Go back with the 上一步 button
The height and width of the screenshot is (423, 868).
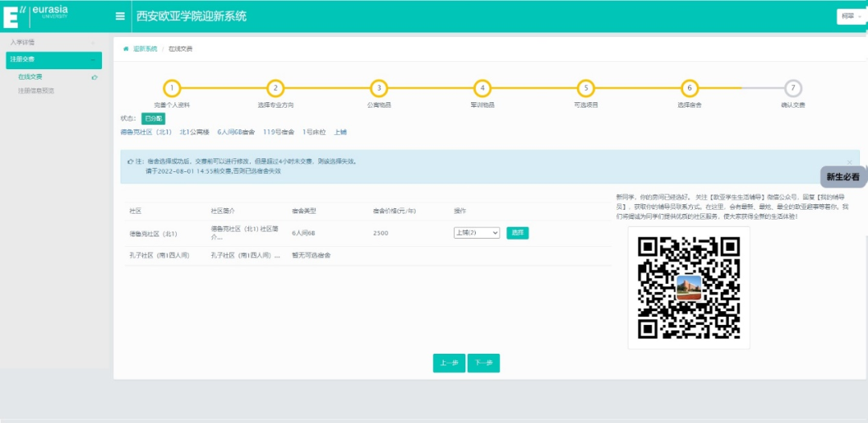tap(448, 363)
